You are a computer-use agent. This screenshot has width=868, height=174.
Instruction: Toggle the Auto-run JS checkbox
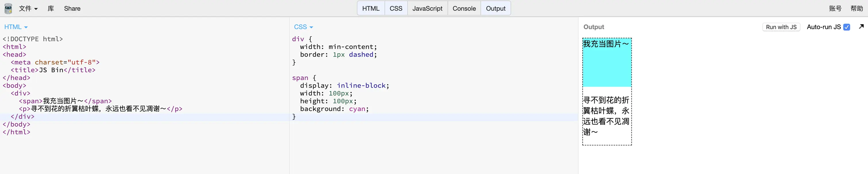[846, 27]
